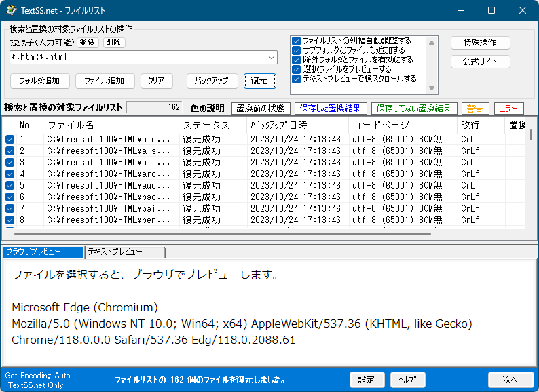
Task: Uncheck the checkbox for file row 8
Action: pos(10,220)
